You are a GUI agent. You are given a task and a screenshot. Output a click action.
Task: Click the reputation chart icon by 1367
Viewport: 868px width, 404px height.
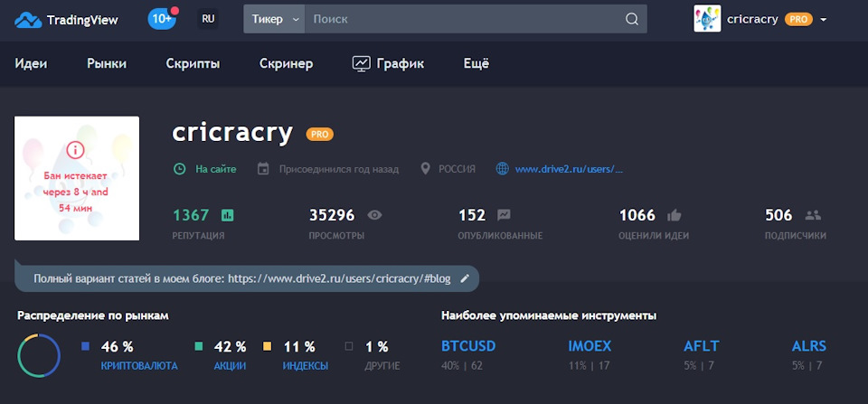228,215
